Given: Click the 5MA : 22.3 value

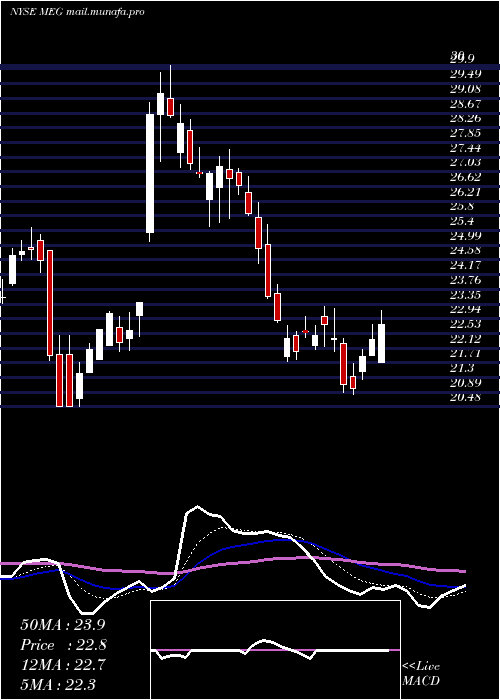Looking at the screenshot, I should point(58,684).
